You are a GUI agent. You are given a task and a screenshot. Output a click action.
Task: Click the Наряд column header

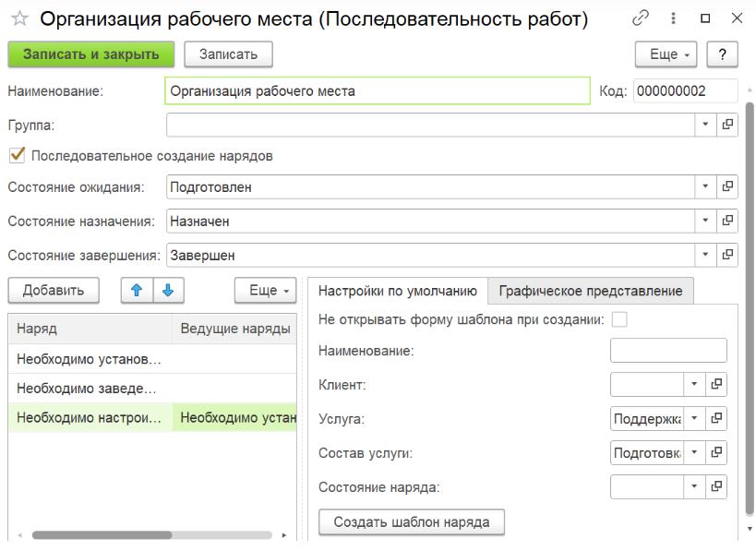click(x=90, y=329)
